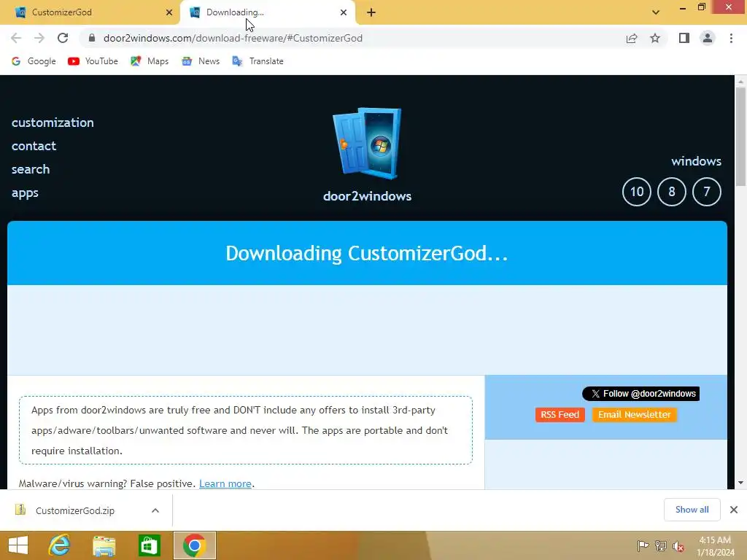
Task: Open File Explorer from taskbar
Action: 104,545
